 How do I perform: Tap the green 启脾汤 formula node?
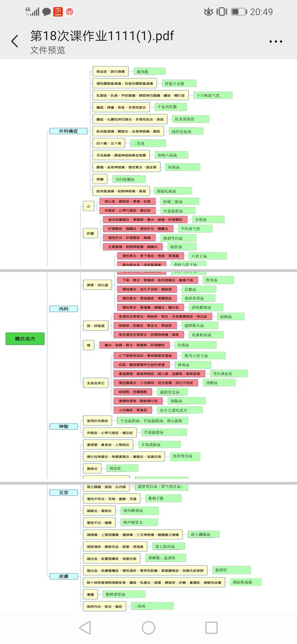click(199, 289)
